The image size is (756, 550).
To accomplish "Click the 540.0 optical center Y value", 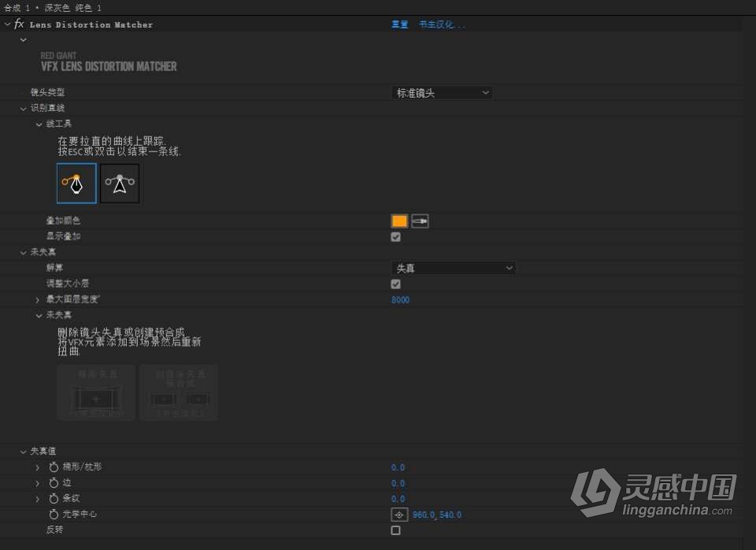I will pos(450,515).
